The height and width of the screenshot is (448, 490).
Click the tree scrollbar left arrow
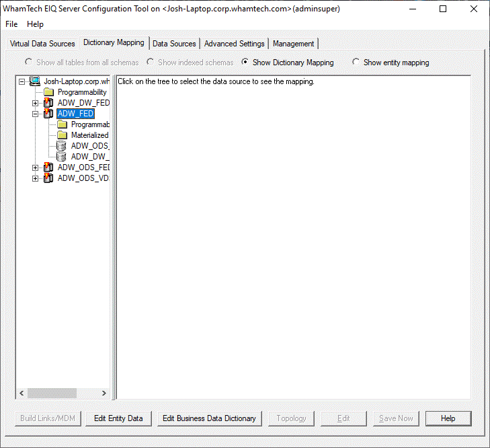[x=22, y=394]
